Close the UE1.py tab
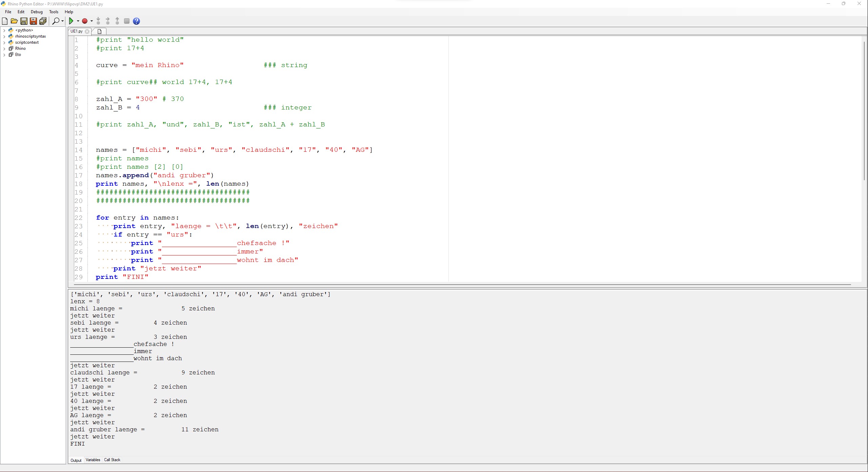 pyautogui.click(x=87, y=32)
